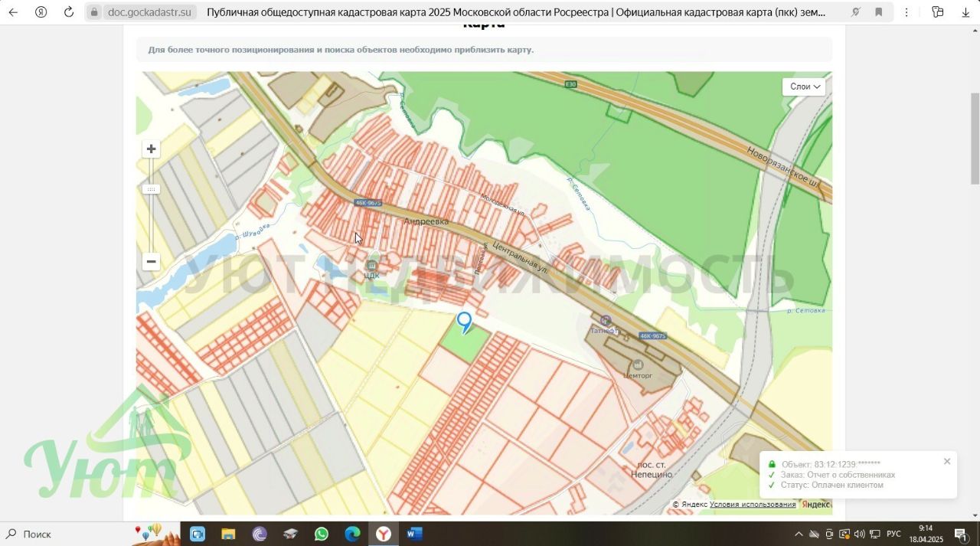Click the map zoom out minus button

[151, 262]
